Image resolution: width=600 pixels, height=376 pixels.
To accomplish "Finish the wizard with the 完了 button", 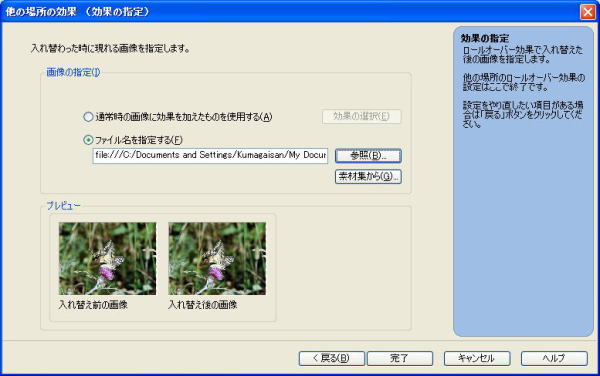I will 400,358.
